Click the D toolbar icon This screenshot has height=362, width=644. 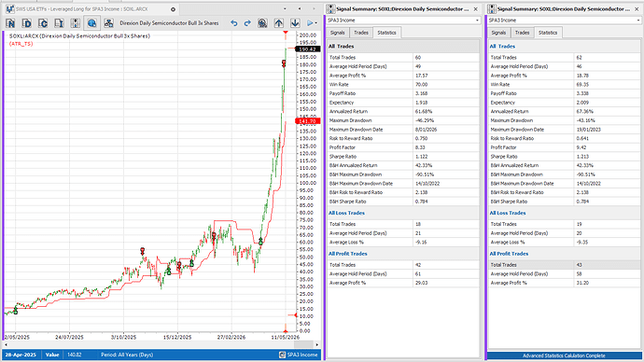[27, 23]
